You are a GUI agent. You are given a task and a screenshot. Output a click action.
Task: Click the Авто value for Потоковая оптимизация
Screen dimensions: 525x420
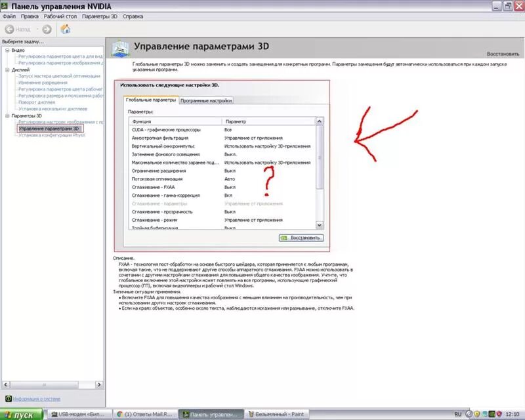click(x=230, y=179)
